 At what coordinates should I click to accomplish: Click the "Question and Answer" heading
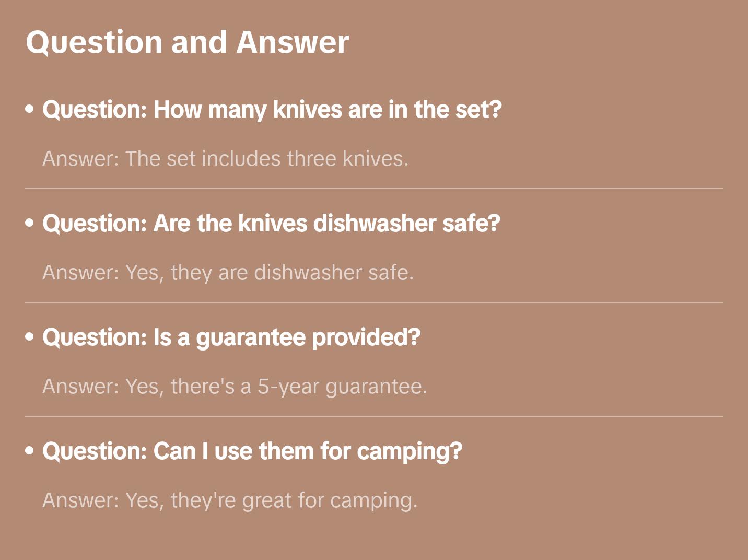pos(187,42)
